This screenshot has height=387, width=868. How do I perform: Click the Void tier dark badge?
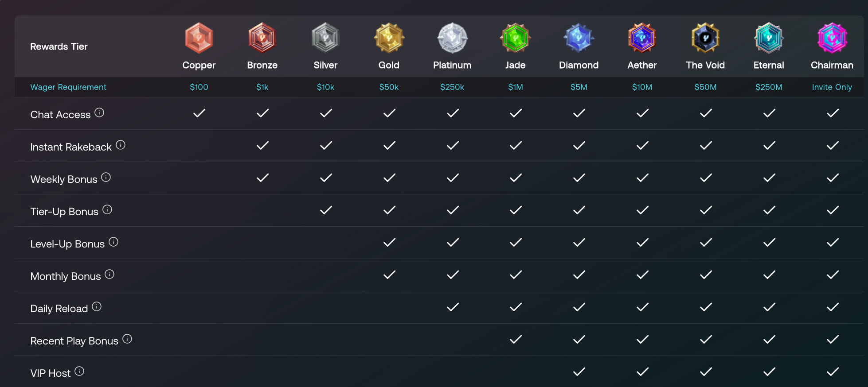705,38
